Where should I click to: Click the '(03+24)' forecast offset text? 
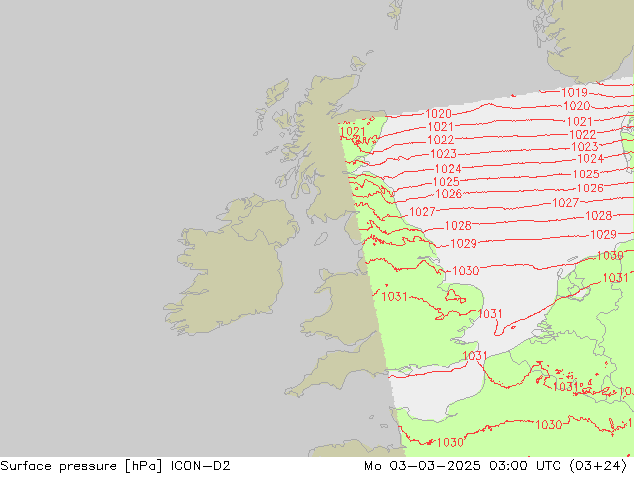pyautogui.click(x=598, y=466)
